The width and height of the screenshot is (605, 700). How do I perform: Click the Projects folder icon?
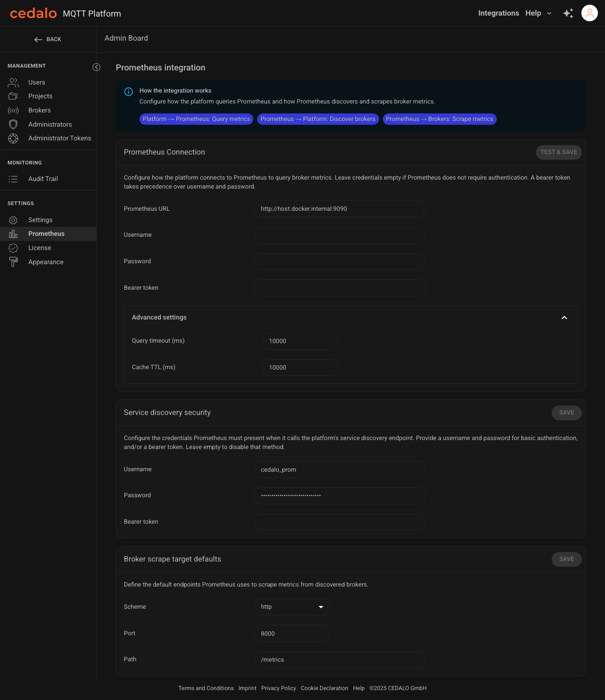point(13,96)
